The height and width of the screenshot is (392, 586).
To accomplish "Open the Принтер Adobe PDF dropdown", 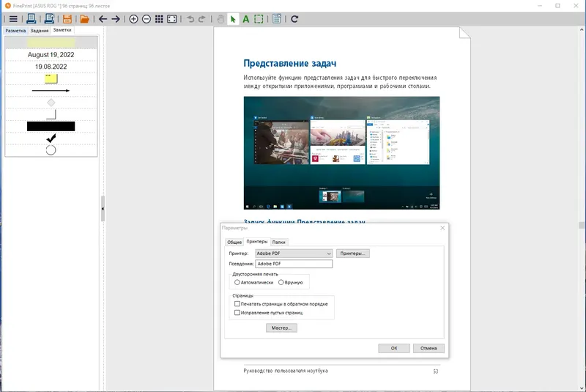I will (x=294, y=254).
